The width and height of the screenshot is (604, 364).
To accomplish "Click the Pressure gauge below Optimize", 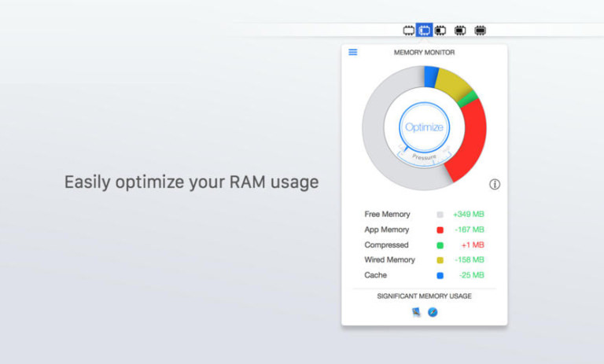I will (424, 156).
